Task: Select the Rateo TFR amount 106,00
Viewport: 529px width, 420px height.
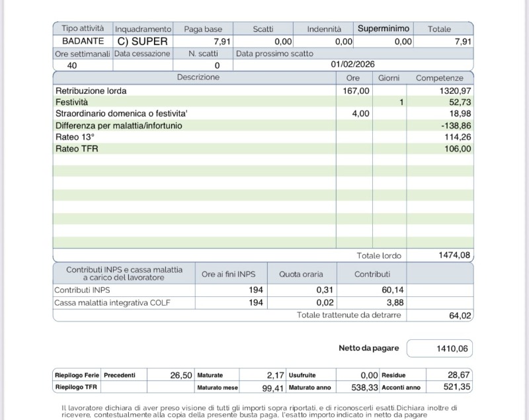Action: (458, 149)
